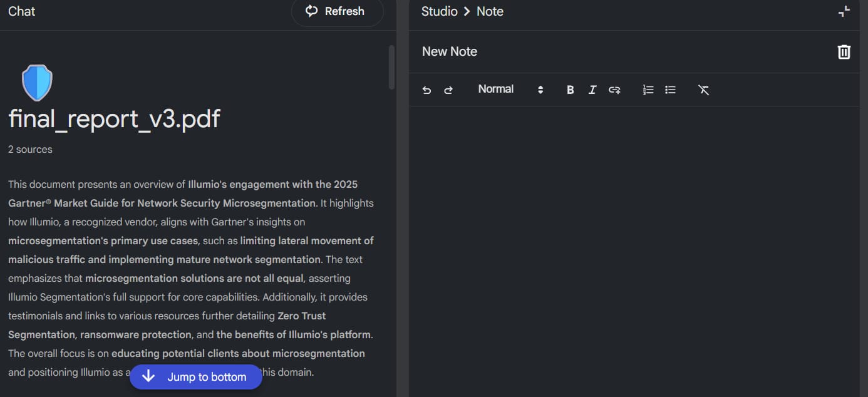Apply bulleted list formatting
This screenshot has width=868, height=397.
(x=670, y=90)
